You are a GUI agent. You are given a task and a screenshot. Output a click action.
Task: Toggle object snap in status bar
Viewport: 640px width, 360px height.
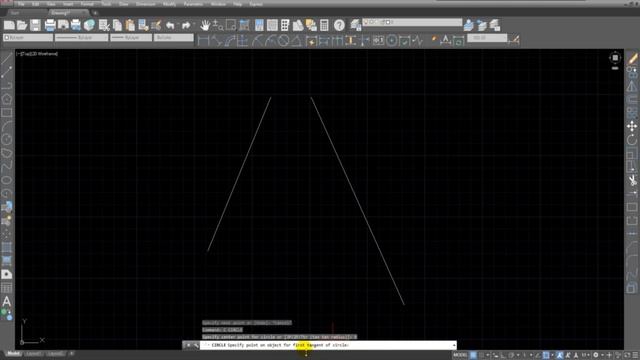[x=546, y=355]
